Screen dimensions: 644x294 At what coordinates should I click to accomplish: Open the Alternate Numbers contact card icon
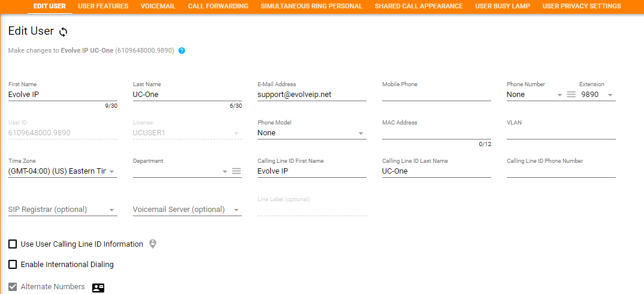pyautogui.click(x=98, y=287)
